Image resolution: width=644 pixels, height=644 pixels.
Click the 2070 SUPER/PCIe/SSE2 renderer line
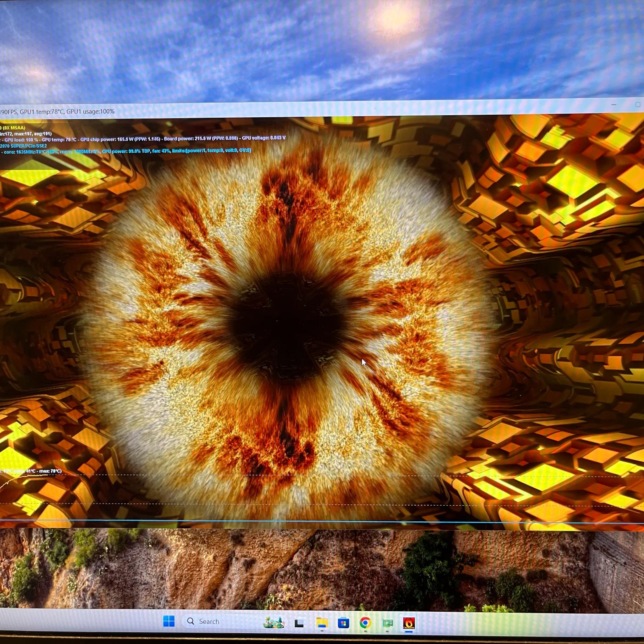[x=23, y=146]
